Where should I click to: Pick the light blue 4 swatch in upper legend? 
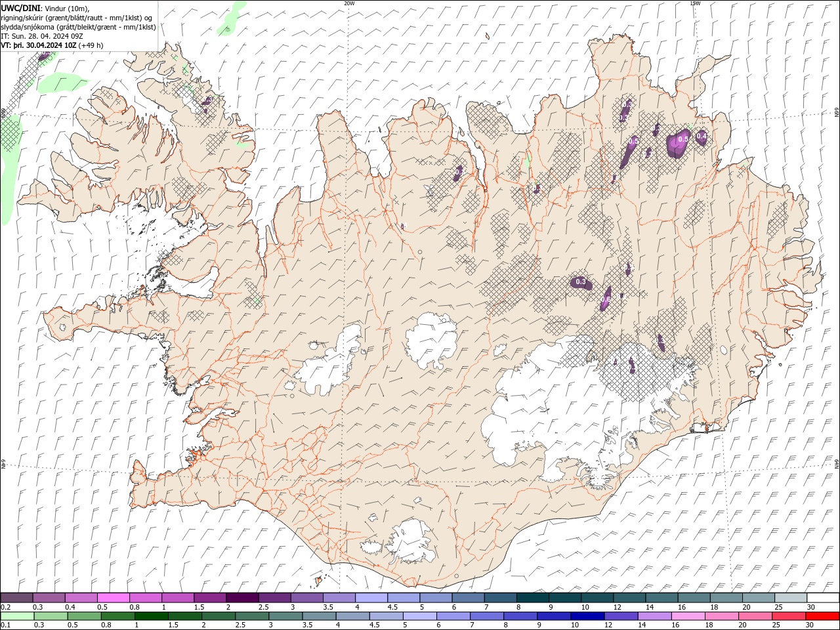(371, 597)
